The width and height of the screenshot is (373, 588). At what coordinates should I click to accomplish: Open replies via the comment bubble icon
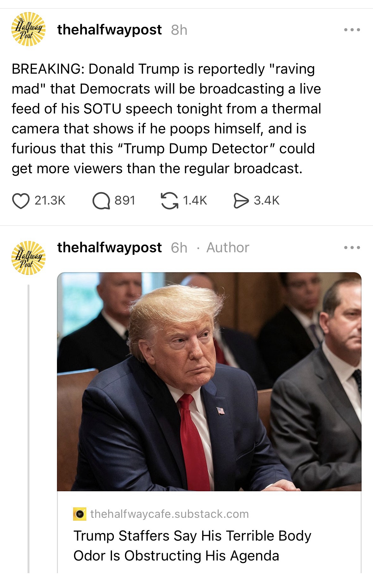coord(101,201)
